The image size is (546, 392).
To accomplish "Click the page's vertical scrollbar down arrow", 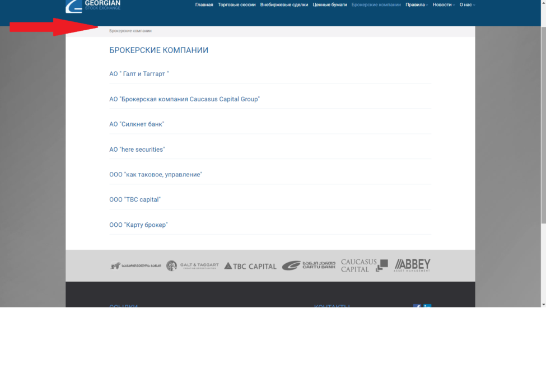I will [x=543, y=304].
